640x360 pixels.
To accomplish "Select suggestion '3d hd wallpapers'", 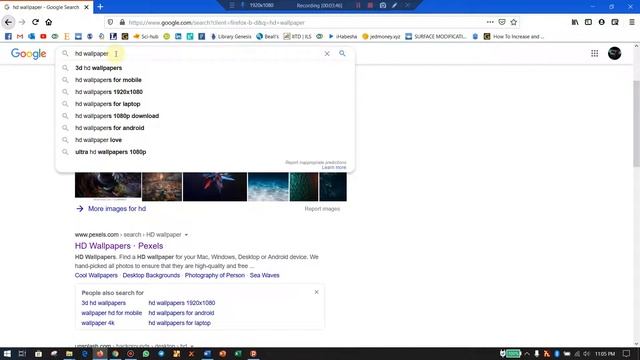I will pyautogui.click(x=205, y=68).
